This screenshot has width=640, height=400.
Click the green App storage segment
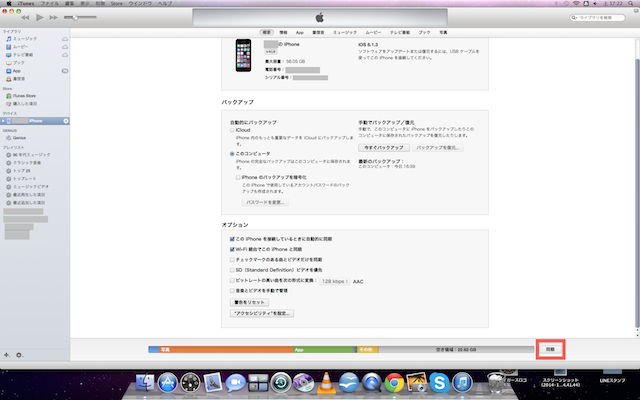322,350
